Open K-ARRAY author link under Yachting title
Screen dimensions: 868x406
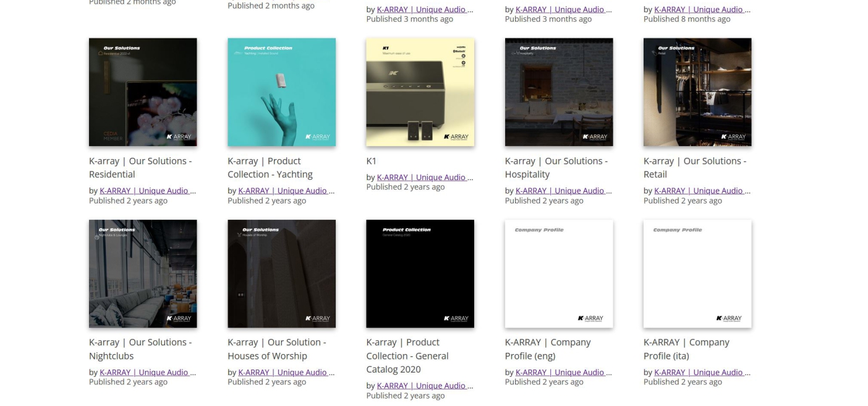tap(286, 191)
